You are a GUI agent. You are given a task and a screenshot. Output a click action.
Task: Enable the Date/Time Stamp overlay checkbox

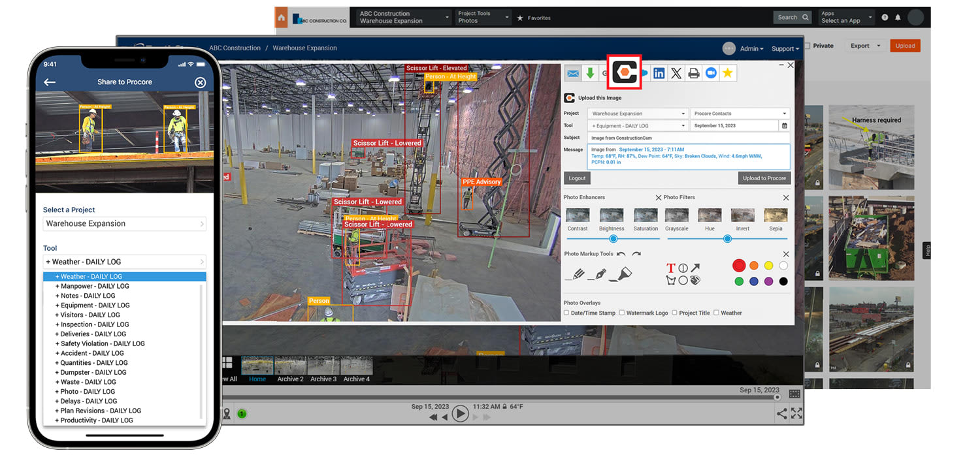(566, 313)
